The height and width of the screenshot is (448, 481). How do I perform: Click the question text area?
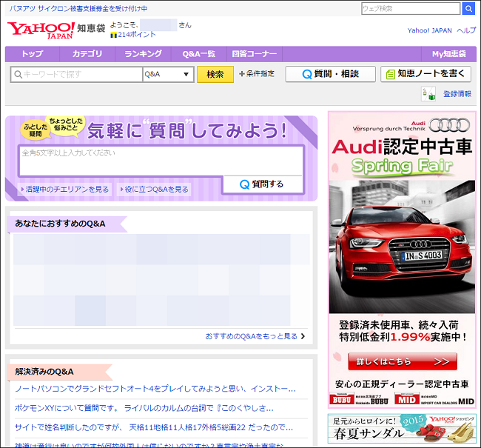(161, 161)
